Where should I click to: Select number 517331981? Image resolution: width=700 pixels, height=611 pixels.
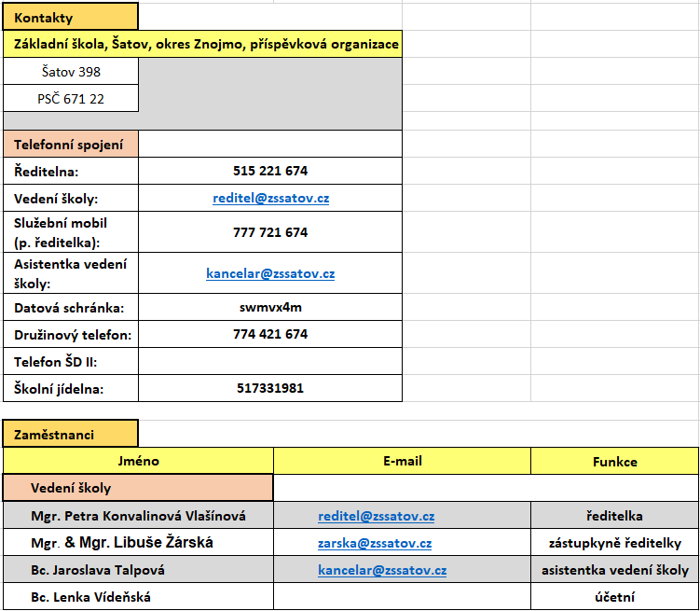(x=270, y=389)
